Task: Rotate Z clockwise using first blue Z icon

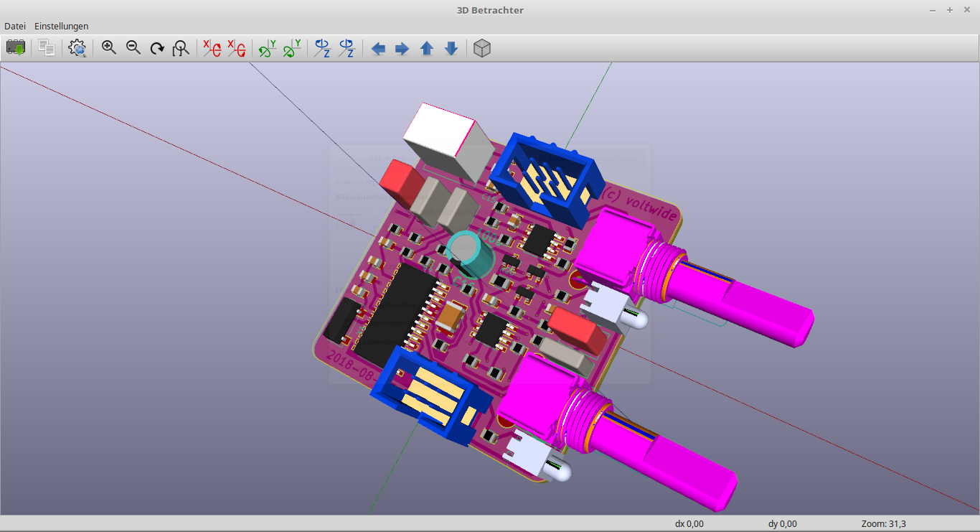Action: [323, 48]
